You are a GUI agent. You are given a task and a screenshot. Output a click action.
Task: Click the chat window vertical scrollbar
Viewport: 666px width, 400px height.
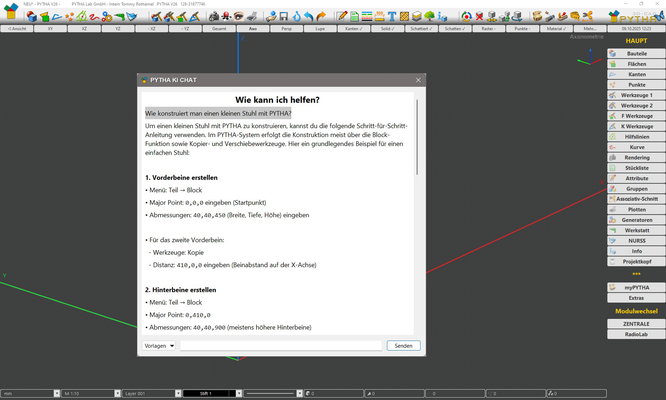pos(417,137)
